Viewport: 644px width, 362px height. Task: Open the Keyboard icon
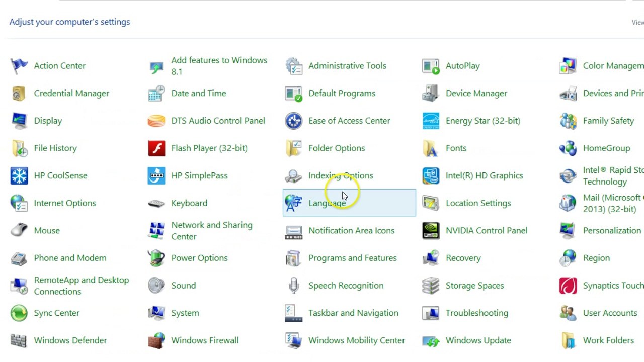tap(156, 203)
